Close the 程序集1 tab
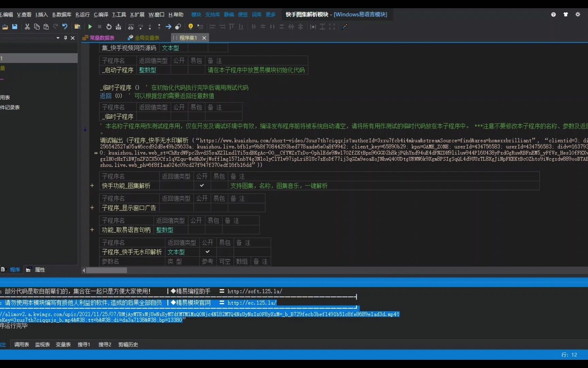Viewport: 588px width, 368px height. click(204, 38)
